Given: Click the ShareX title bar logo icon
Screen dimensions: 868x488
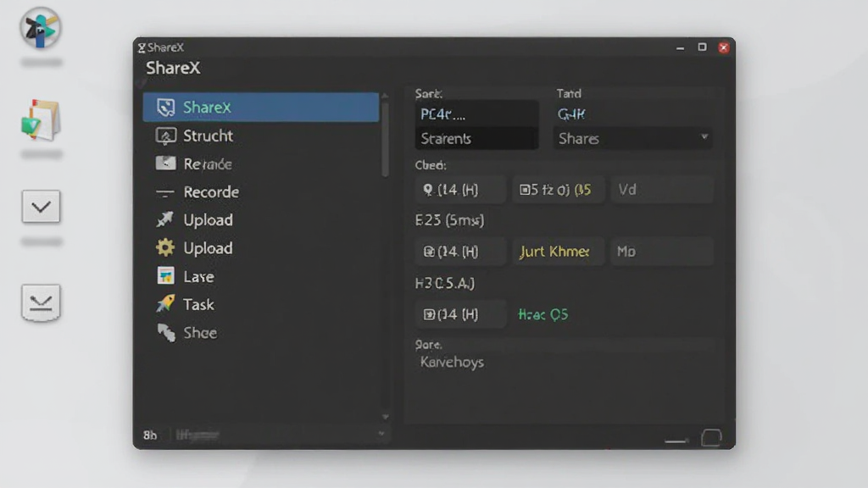Looking at the screenshot, I should [x=142, y=47].
